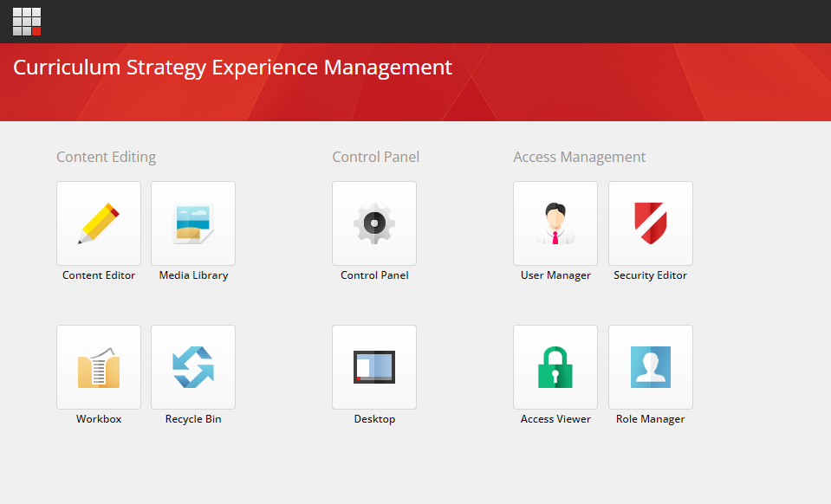
Task: Click the Control Panel section heading
Action: [x=376, y=157]
